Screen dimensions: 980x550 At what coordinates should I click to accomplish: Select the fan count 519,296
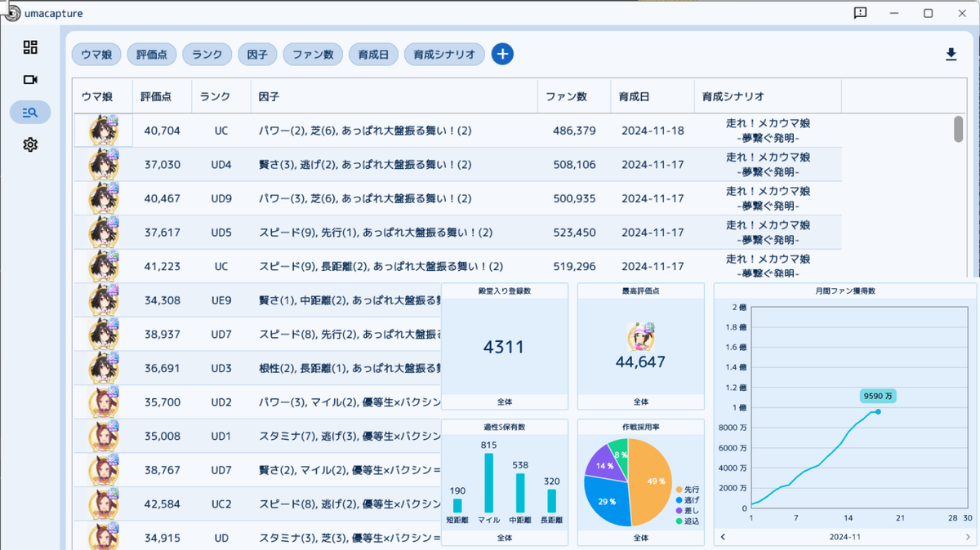pyautogui.click(x=574, y=267)
